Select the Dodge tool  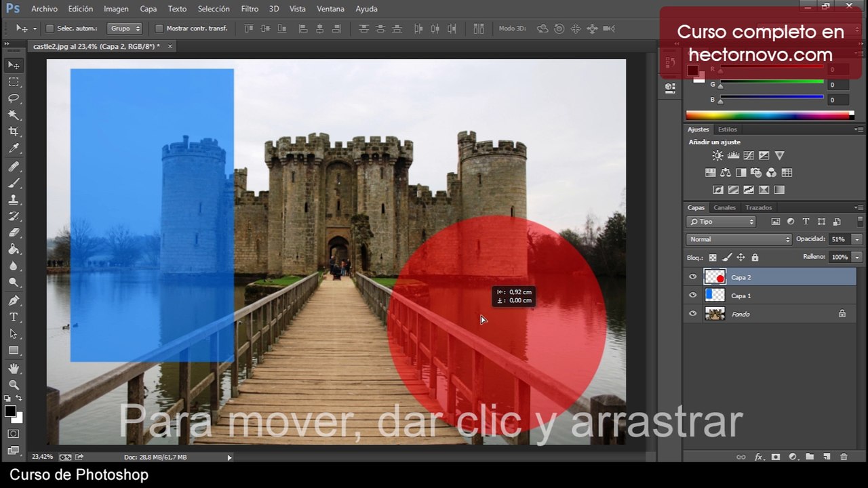(14, 282)
